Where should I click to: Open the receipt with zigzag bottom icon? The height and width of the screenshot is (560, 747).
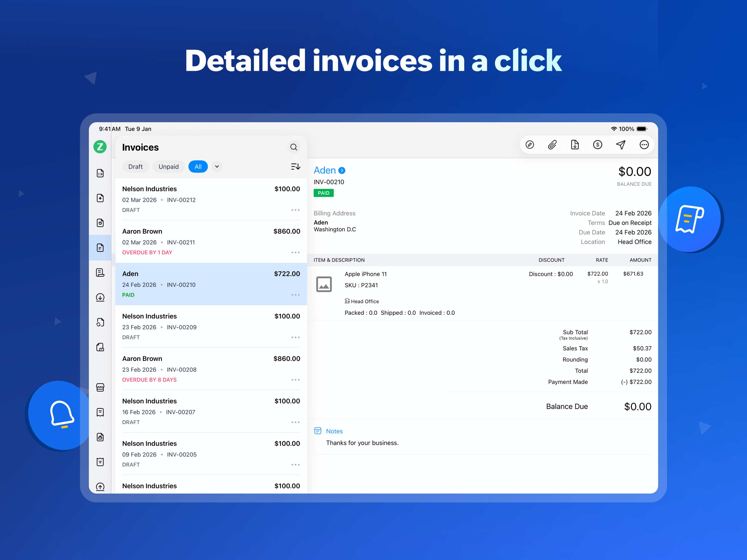pyautogui.click(x=100, y=412)
